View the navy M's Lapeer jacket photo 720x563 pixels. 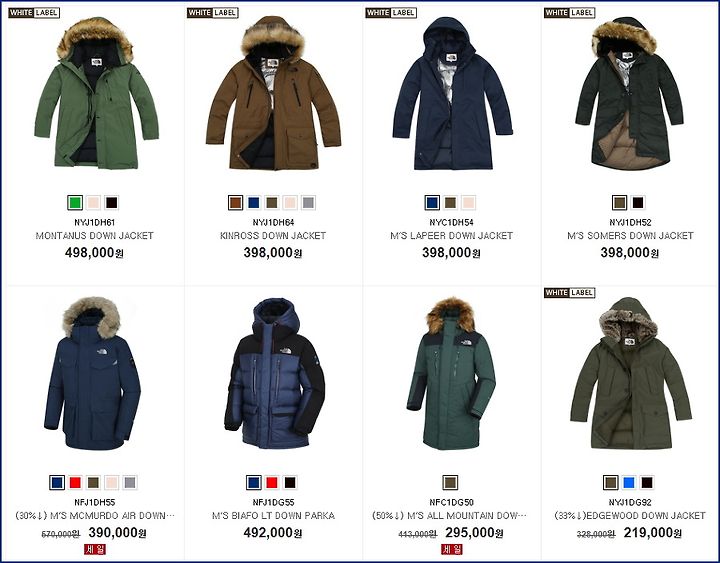point(452,93)
